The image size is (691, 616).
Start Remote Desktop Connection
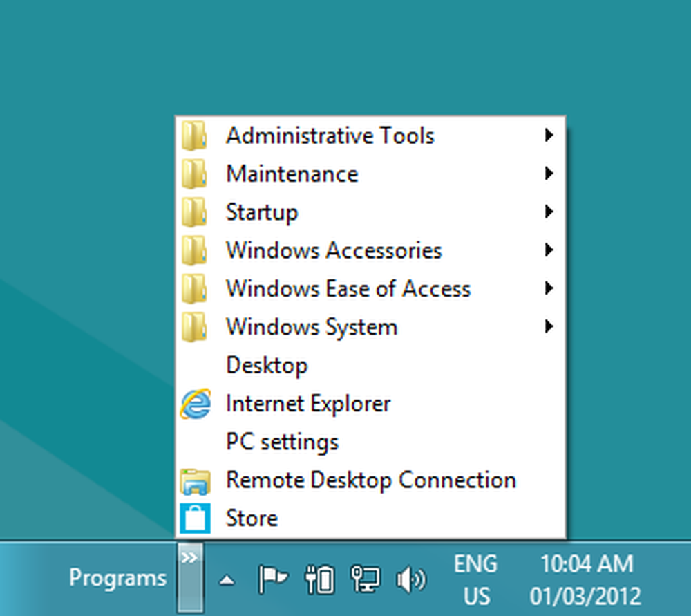point(370,480)
